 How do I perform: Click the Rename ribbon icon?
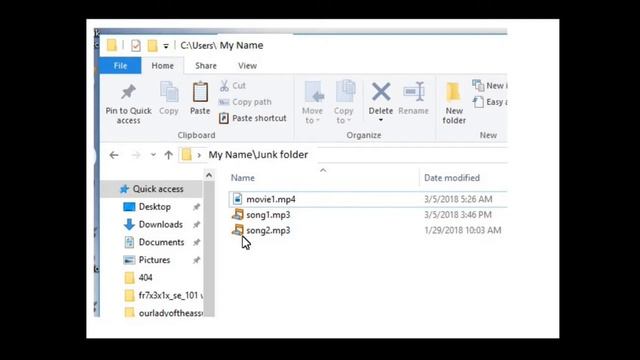pos(414,91)
